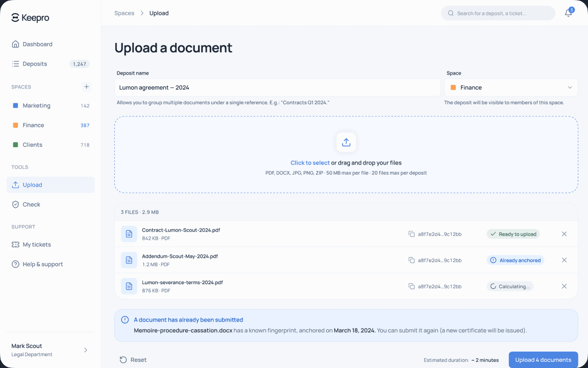Click file name Addendum-Scout-May-2024.pdf

point(180,257)
